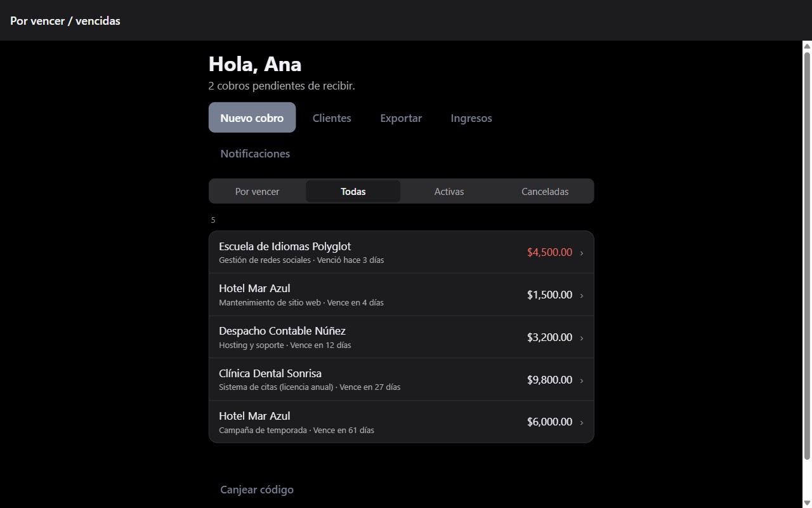The height and width of the screenshot is (508, 812).
Task: Select the Despacho Contable Núñez name
Action: 282,331
